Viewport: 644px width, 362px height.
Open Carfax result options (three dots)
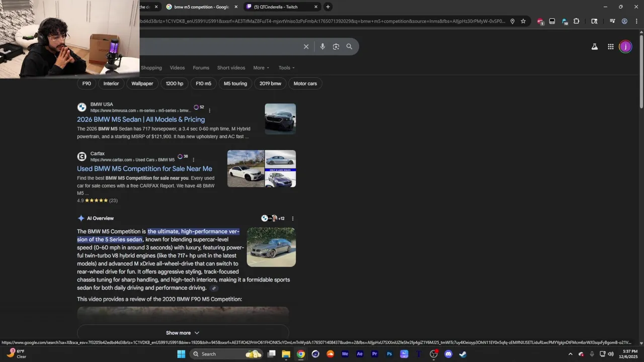pyautogui.click(x=193, y=160)
